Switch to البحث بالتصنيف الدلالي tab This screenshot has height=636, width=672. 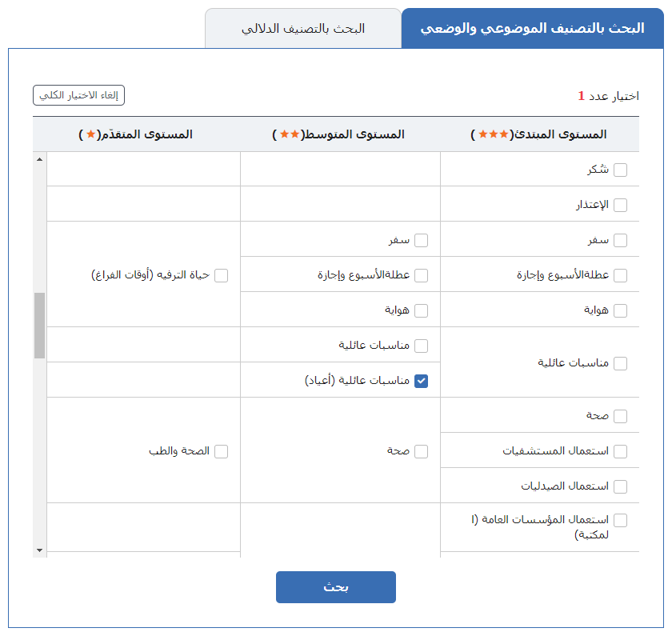click(303, 28)
